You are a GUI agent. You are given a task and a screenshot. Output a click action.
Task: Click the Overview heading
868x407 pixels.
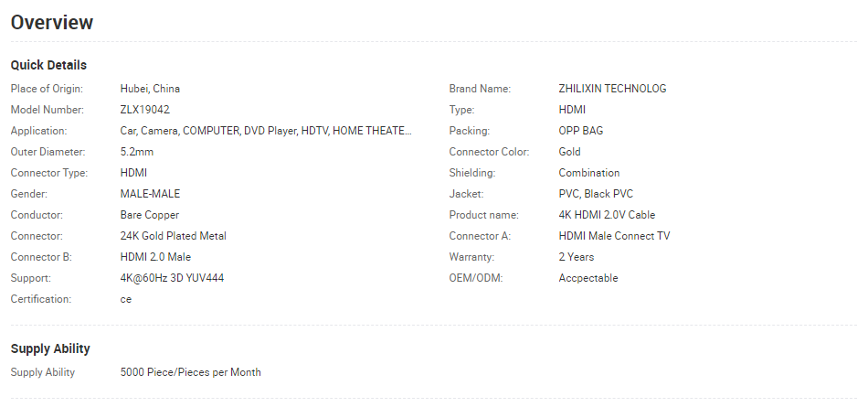tap(52, 23)
